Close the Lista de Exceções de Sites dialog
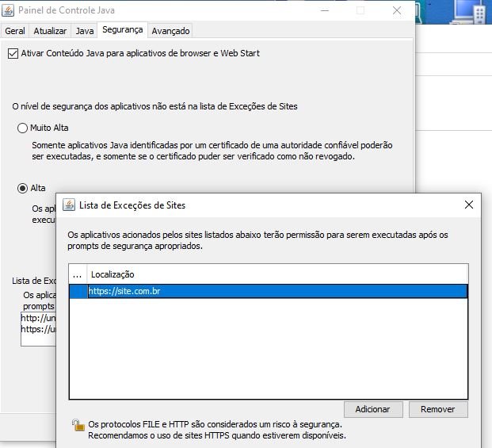Viewport: 492px width, 448px height. click(x=468, y=205)
